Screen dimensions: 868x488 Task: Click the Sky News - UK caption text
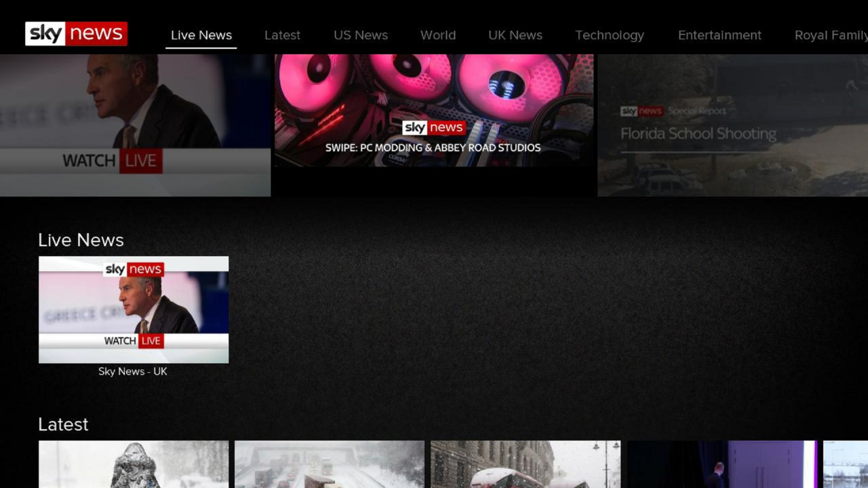[132, 371]
